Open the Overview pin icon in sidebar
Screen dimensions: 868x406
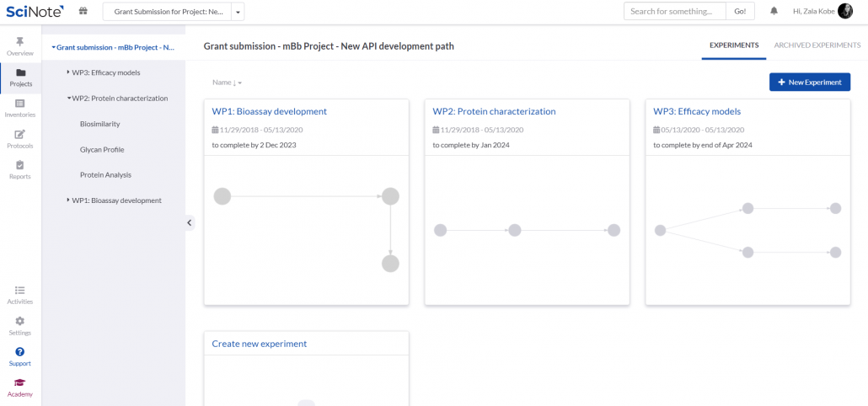click(x=20, y=41)
